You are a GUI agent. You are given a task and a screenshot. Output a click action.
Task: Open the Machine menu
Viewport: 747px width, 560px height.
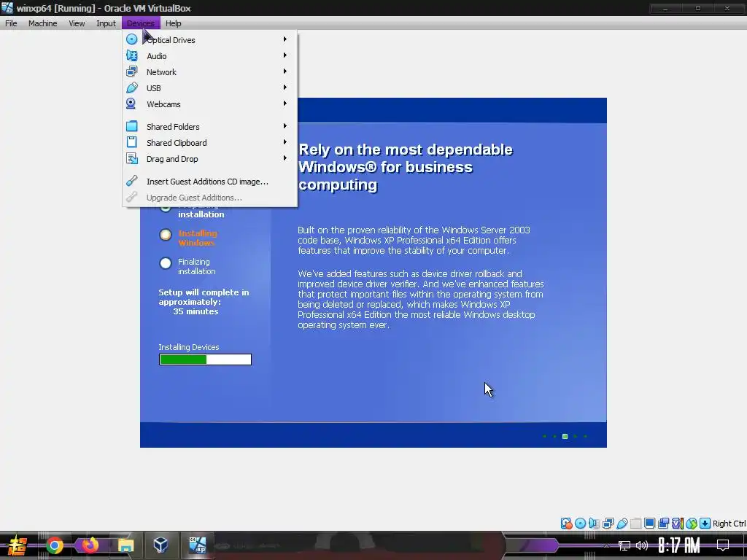42,23
